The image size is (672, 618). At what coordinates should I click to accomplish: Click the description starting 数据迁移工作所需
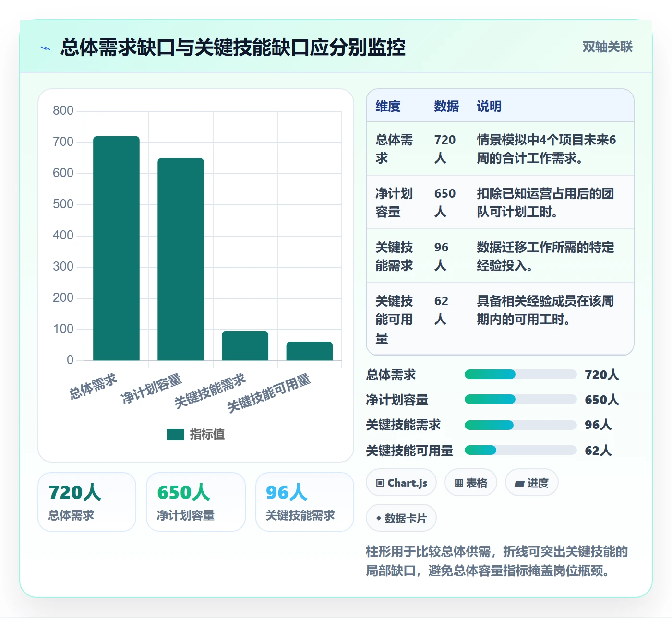(545, 256)
